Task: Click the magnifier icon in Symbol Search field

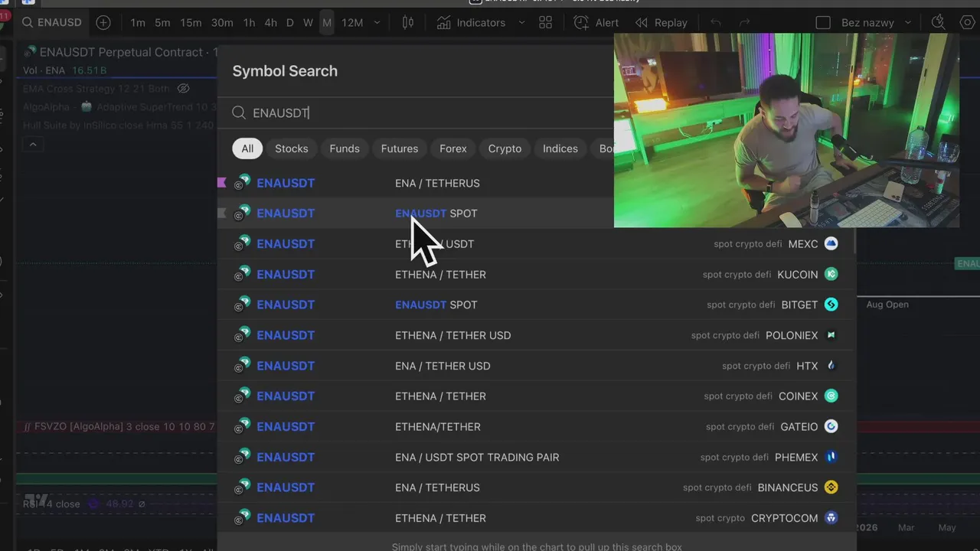Action: coord(239,113)
